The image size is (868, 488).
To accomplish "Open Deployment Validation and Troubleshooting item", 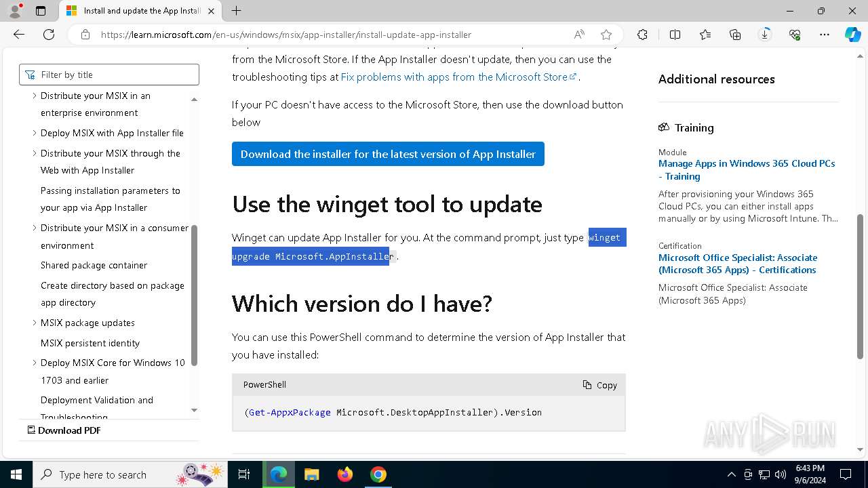I will (x=97, y=407).
